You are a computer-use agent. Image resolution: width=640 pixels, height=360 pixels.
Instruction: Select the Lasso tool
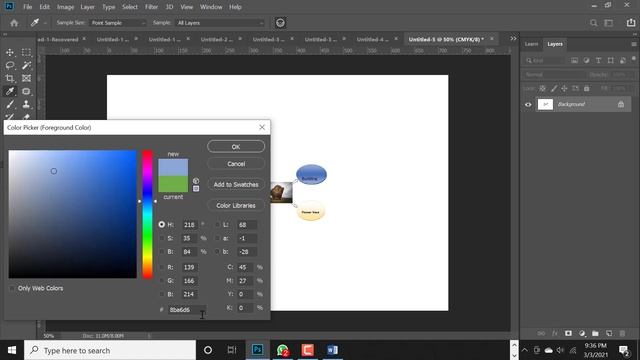10,65
